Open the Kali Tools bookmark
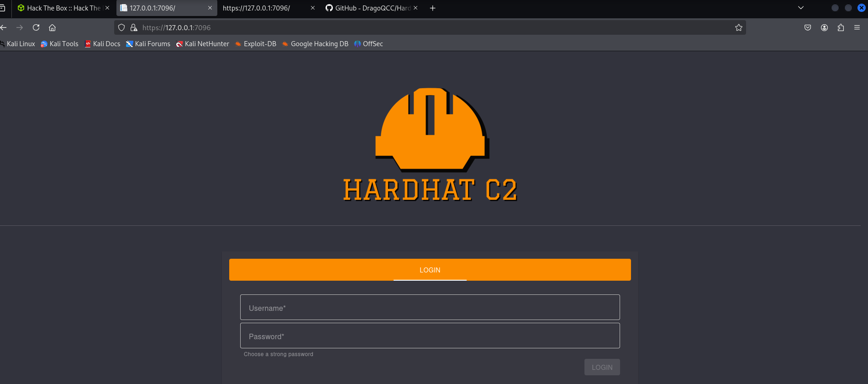868x384 pixels. (59, 44)
